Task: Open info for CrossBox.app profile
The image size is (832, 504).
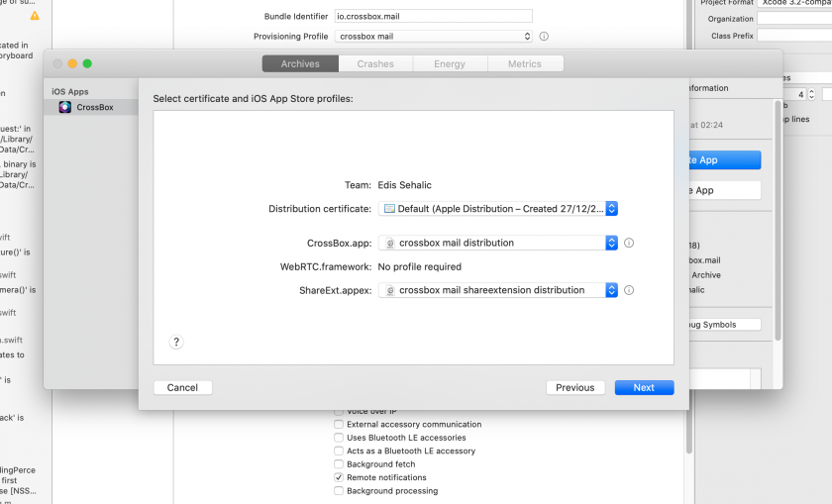Action: coord(629,243)
